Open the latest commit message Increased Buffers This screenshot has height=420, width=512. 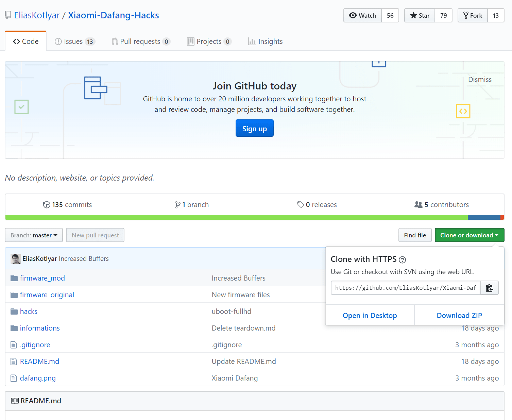(x=84, y=259)
